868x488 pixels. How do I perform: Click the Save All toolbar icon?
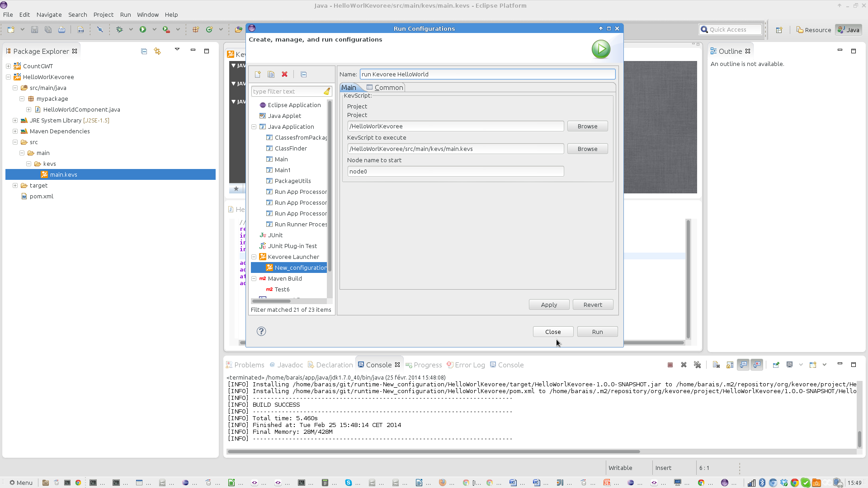tap(48, 30)
